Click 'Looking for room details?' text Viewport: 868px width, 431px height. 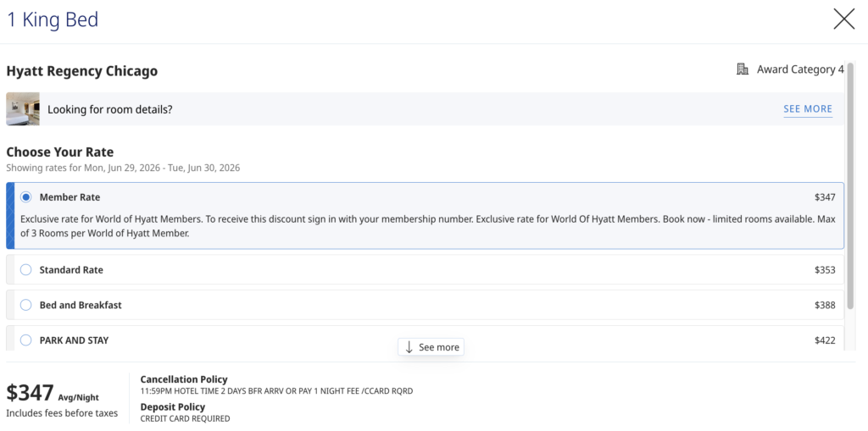click(110, 109)
